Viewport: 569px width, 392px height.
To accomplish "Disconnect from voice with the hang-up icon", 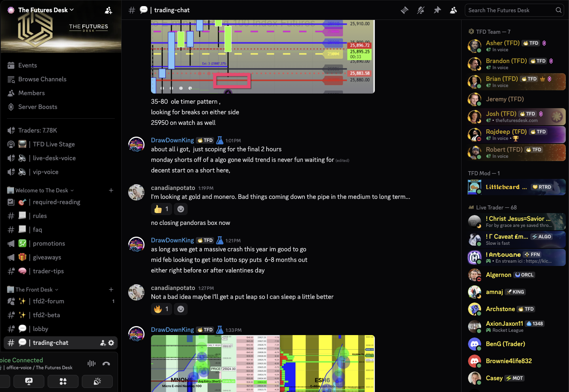I will (x=106, y=364).
